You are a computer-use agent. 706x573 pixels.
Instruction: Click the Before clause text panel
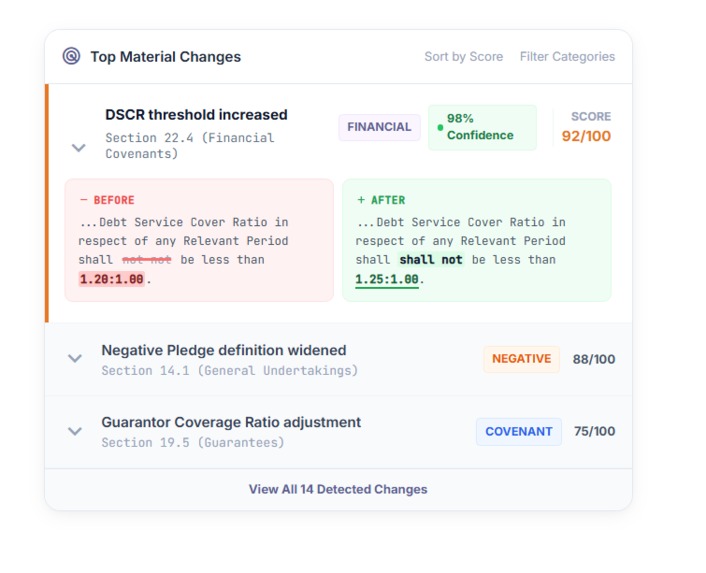point(199,240)
